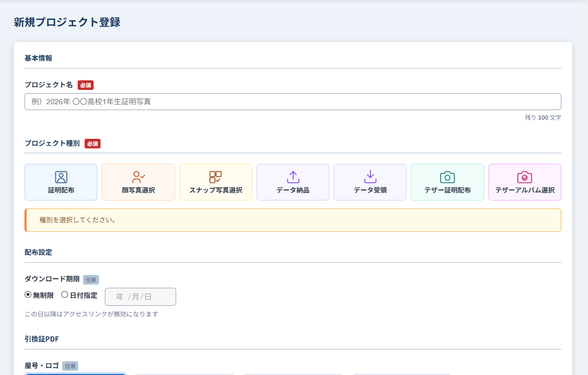Screen dimensions: 588x375
Task: Open the 年/月/日 date picker field
Action: [140, 297]
